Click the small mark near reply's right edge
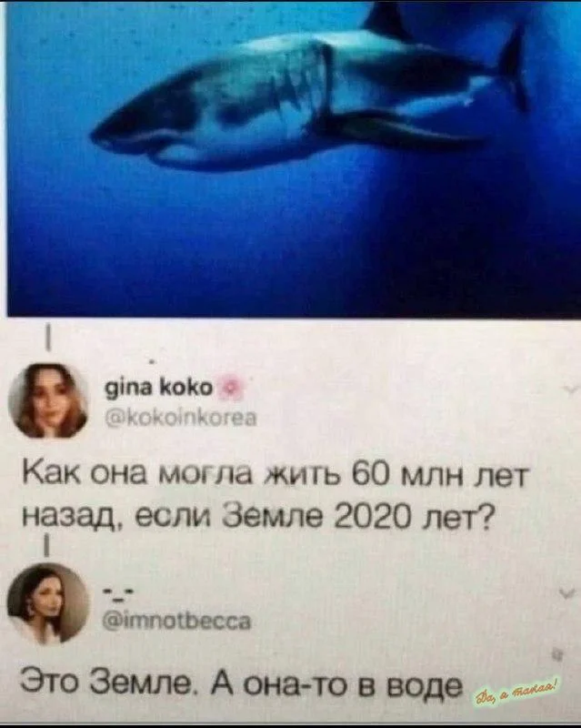The width and height of the screenshot is (581, 728). click(561, 656)
